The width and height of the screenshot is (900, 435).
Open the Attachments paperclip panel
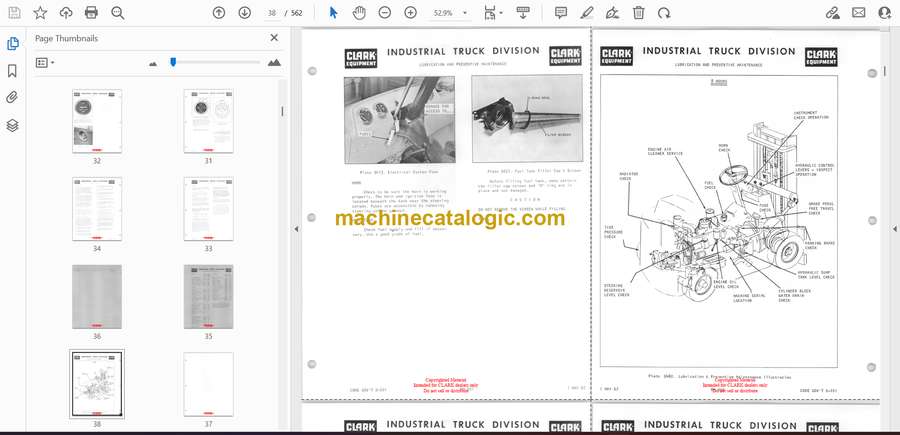[x=12, y=98]
